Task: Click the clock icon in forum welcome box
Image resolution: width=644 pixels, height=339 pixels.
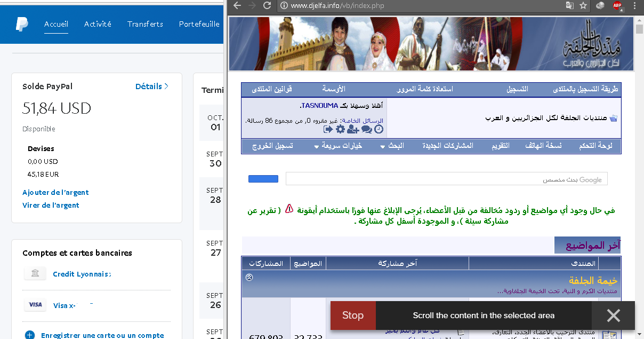Action: pyautogui.click(x=379, y=129)
